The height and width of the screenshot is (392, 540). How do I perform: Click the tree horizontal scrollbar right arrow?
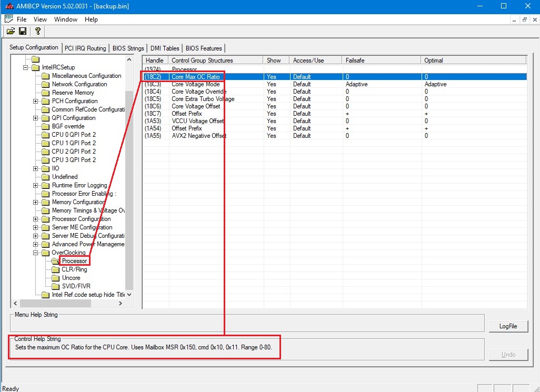click(120, 303)
